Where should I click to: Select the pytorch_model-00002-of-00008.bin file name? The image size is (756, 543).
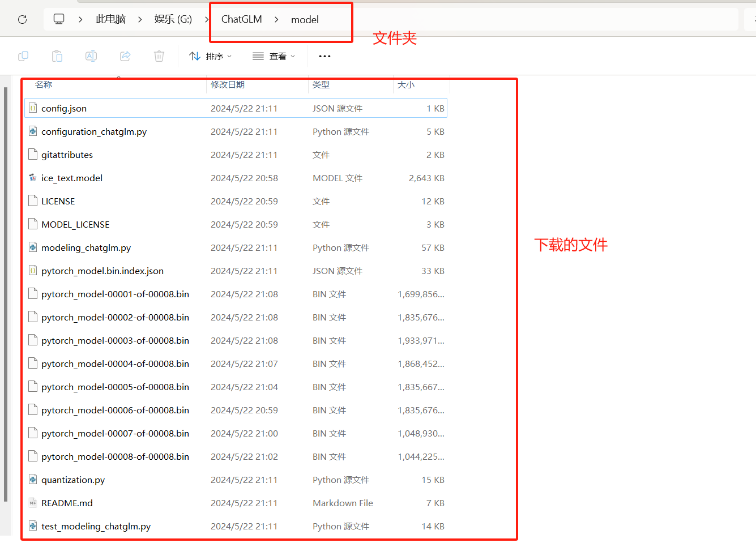coord(115,317)
